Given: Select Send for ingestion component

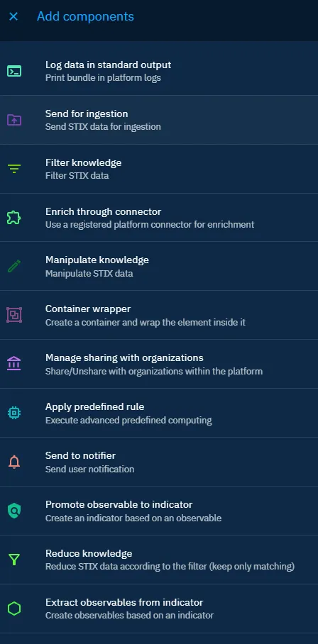Looking at the screenshot, I should click(159, 120).
